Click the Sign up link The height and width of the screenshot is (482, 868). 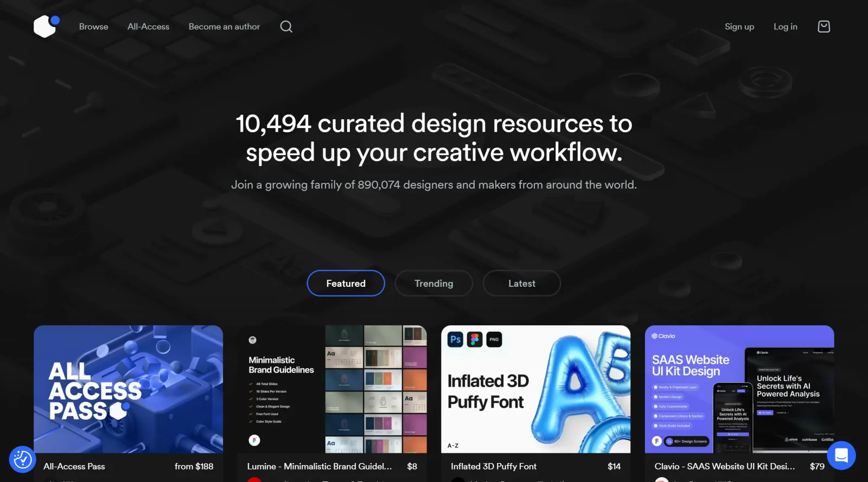click(739, 27)
